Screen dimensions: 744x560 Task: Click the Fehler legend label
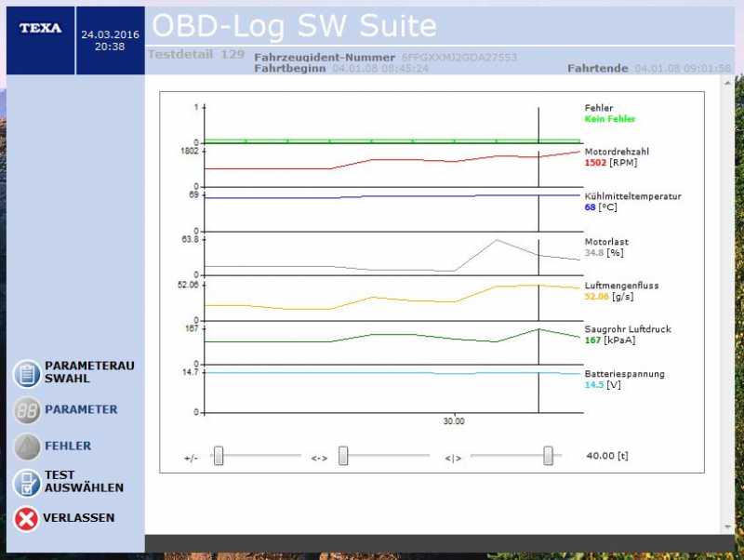tap(598, 108)
